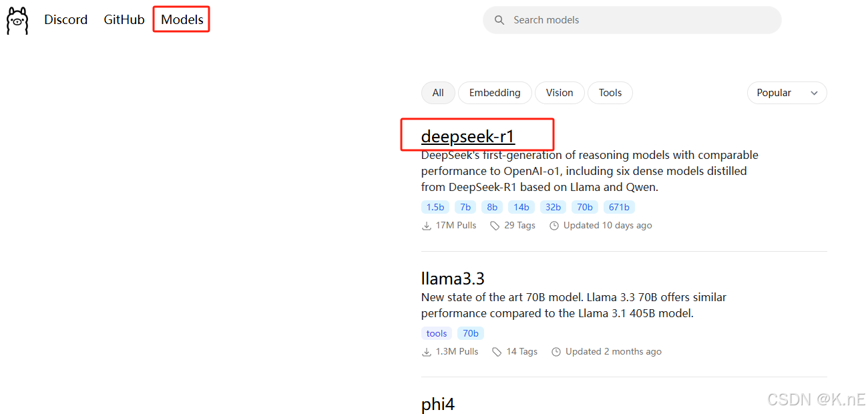The width and height of the screenshot is (868, 414).
Task: Click the llama3.3 70b size tag
Action: pyautogui.click(x=471, y=333)
